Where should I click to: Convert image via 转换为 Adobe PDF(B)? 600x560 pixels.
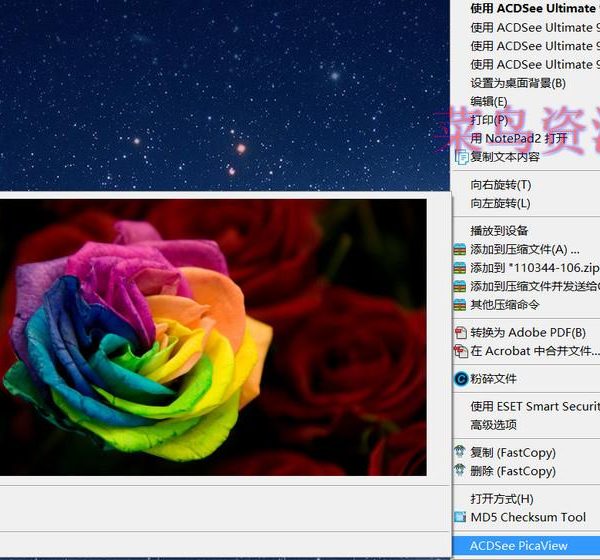[x=527, y=333]
